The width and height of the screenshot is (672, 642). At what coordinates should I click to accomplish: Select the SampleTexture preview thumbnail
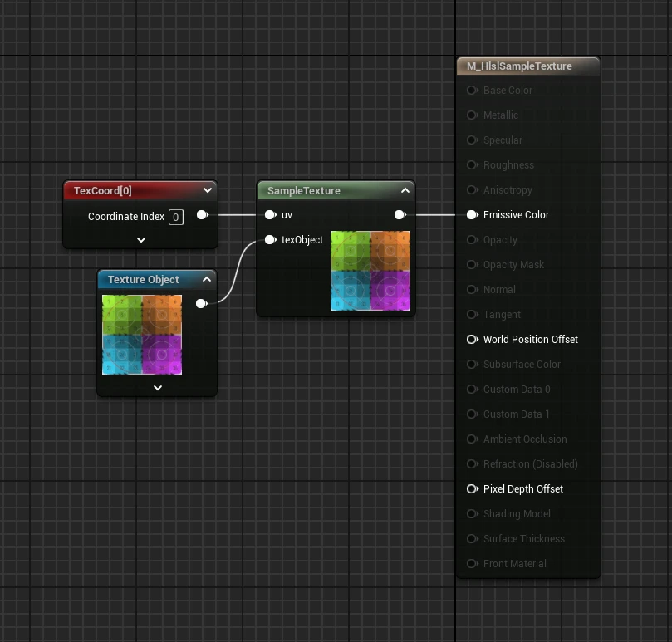coord(370,271)
